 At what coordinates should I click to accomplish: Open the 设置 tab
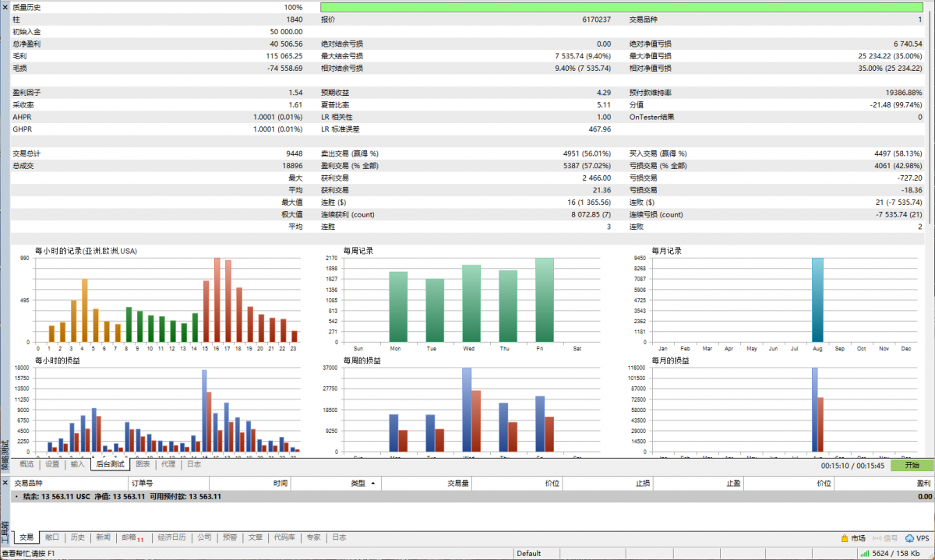coord(51,464)
